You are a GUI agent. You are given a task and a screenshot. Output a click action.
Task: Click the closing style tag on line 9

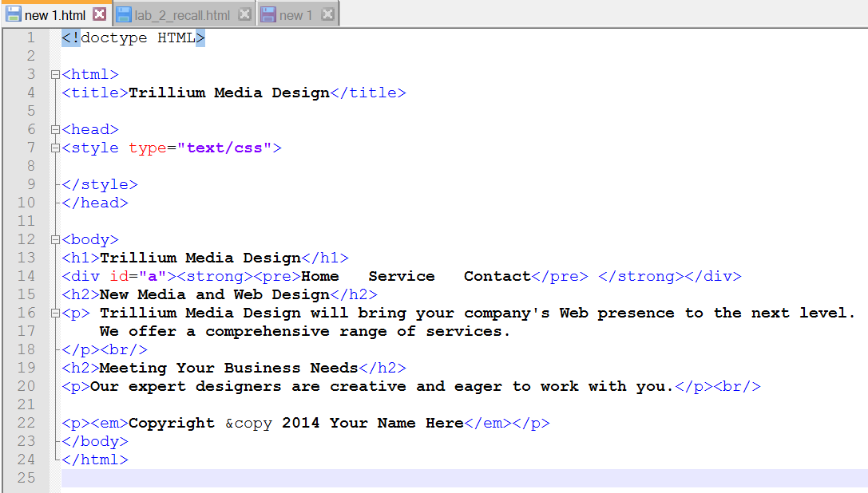coord(100,185)
